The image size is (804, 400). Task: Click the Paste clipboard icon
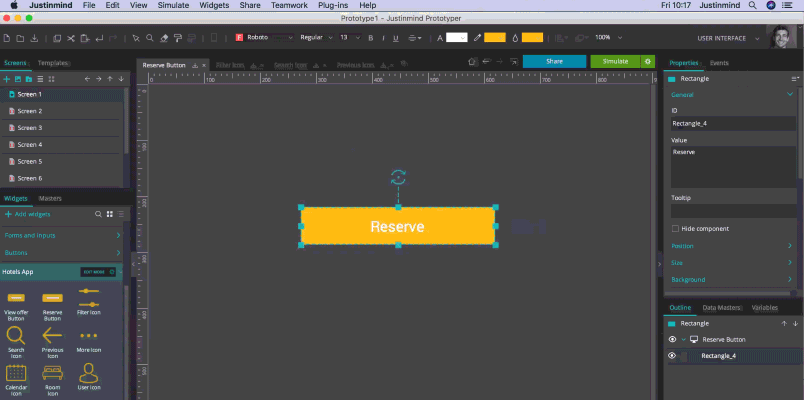pos(85,38)
